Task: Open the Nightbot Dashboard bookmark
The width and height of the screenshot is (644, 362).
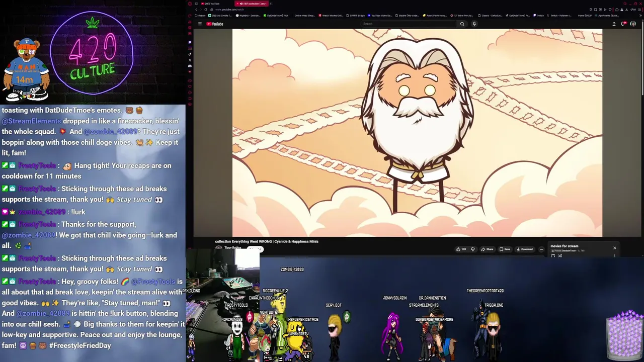Action: [x=249, y=16]
